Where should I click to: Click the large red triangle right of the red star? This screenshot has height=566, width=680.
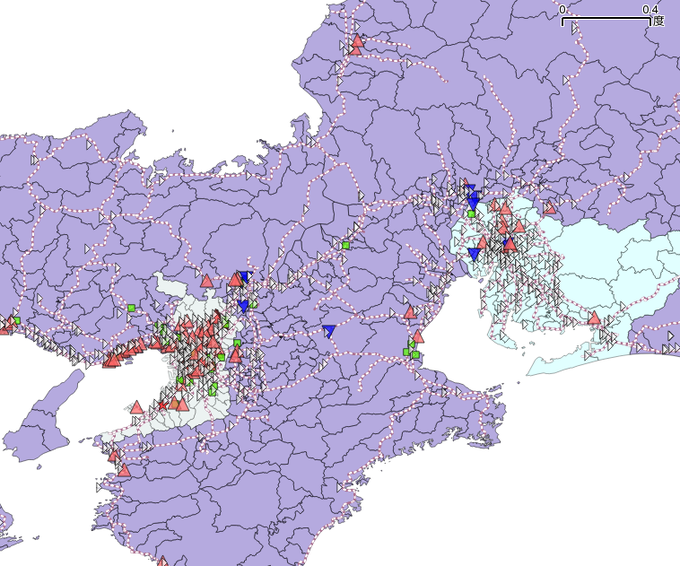pyautogui.click(x=182, y=405)
